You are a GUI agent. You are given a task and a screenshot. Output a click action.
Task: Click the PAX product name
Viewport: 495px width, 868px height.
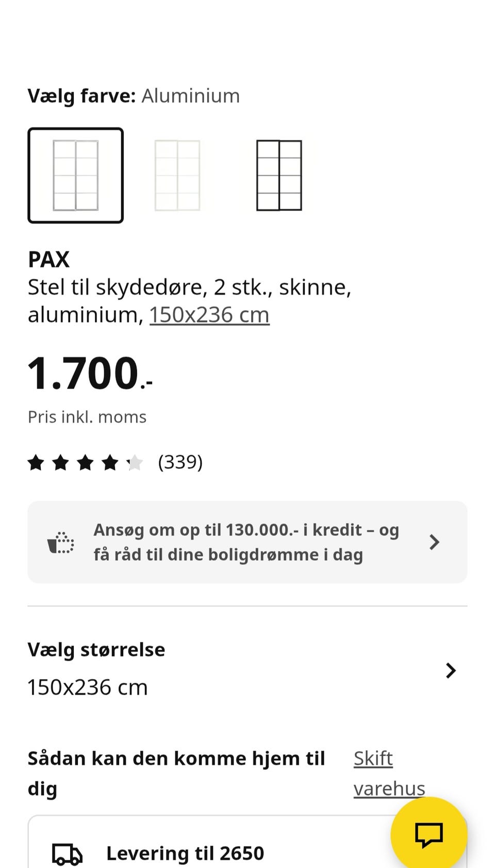[x=49, y=260]
